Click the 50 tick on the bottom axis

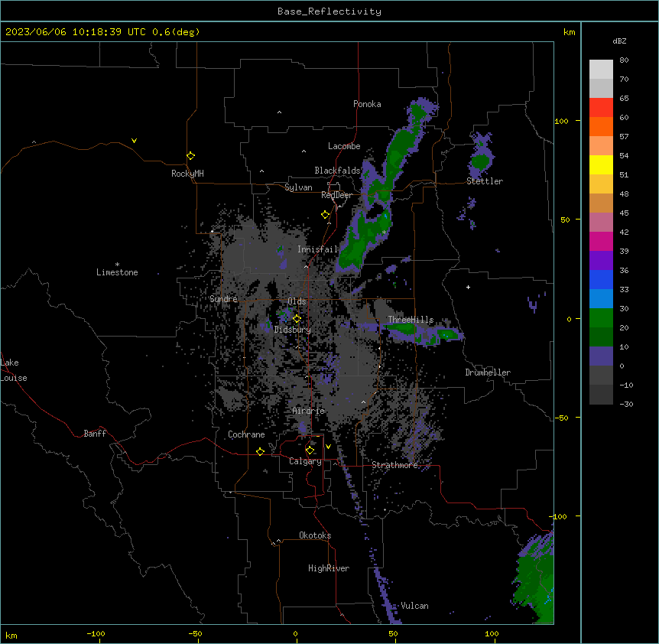[393, 633]
